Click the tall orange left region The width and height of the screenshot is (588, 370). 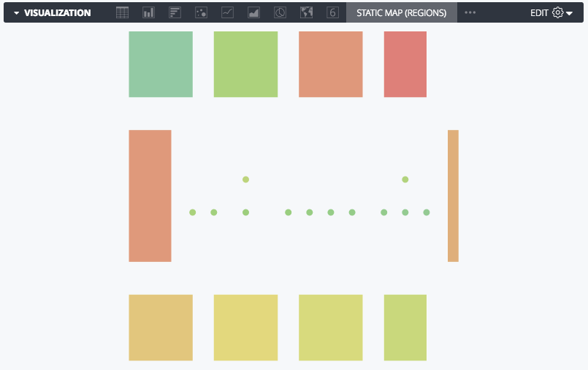coord(150,196)
